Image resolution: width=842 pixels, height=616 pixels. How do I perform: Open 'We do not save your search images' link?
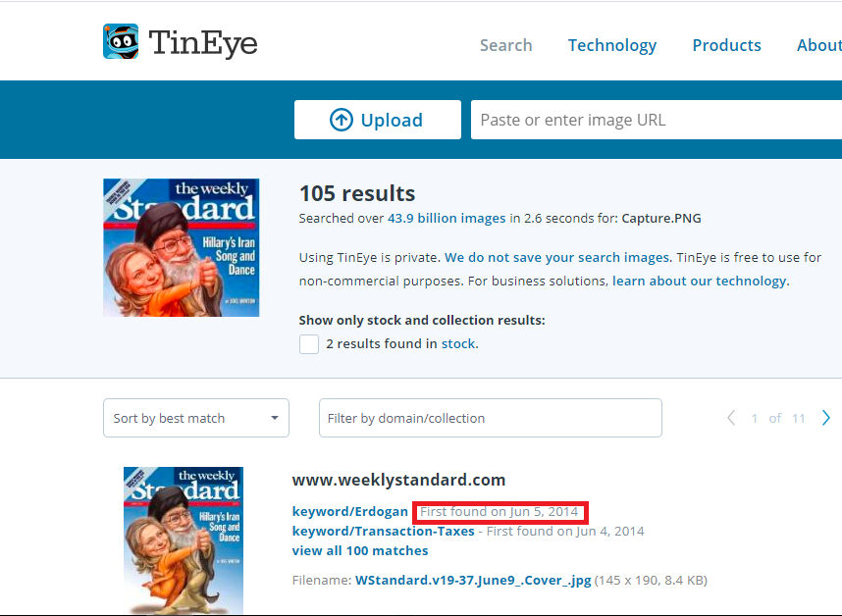coord(556,258)
